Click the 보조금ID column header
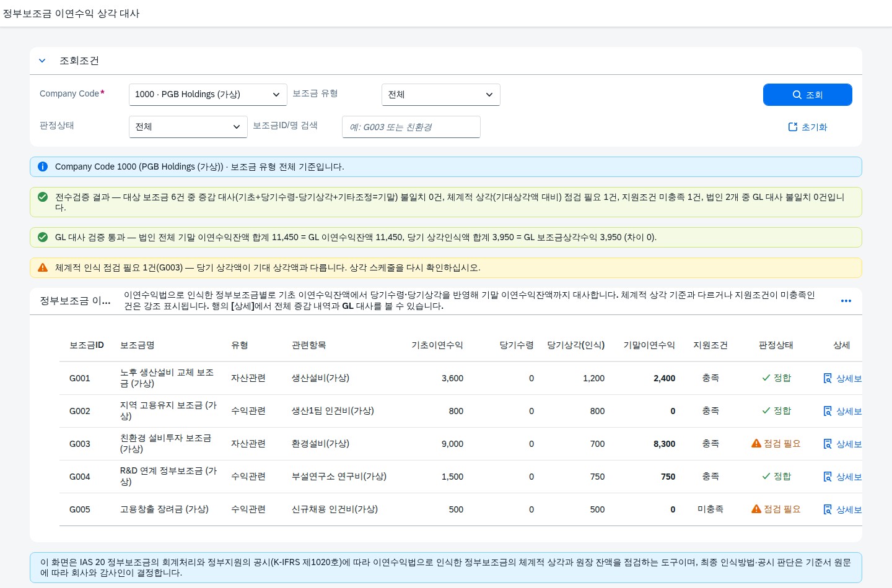Screen dimensions: 892x588 tap(87, 345)
